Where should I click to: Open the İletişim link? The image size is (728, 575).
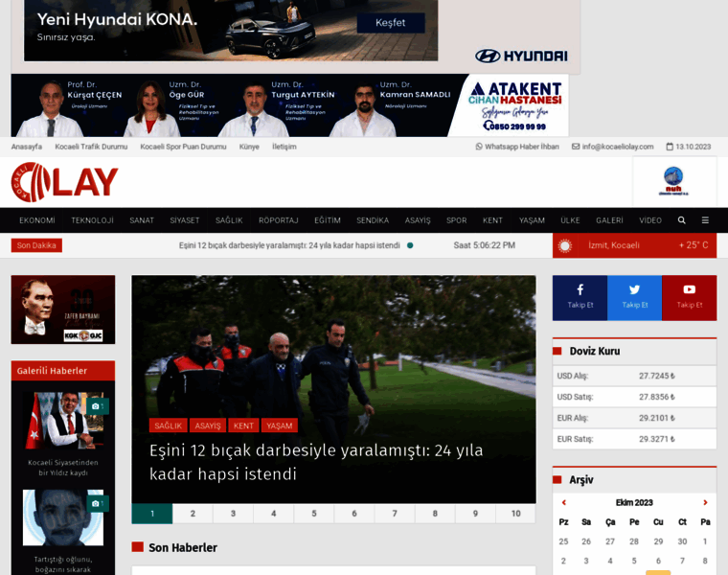tap(284, 147)
